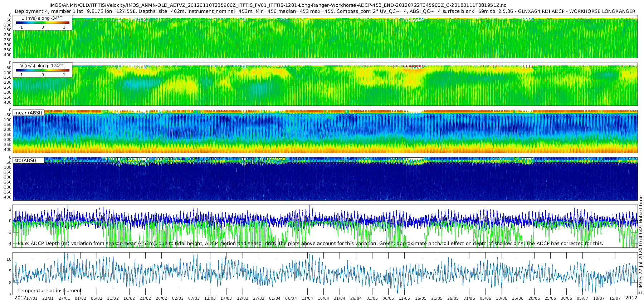Click the '22/01' date tick label
Viewport: 644px width, 304px height.
(48, 298)
